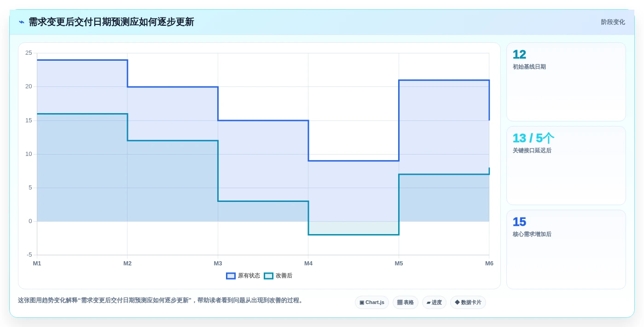Image resolution: width=644 pixels, height=327 pixels.
Task: Toggle the 原有状态 legend item
Action: tap(243, 276)
